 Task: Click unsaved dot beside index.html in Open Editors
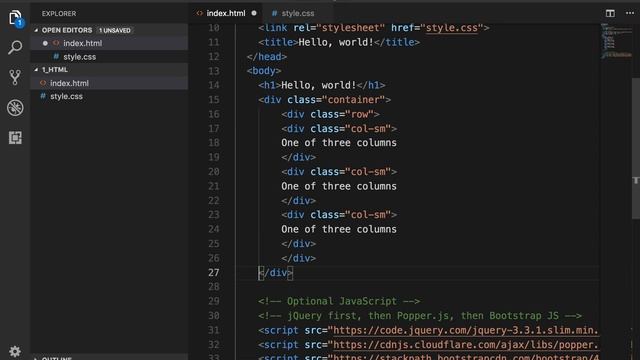coord(45,43)
